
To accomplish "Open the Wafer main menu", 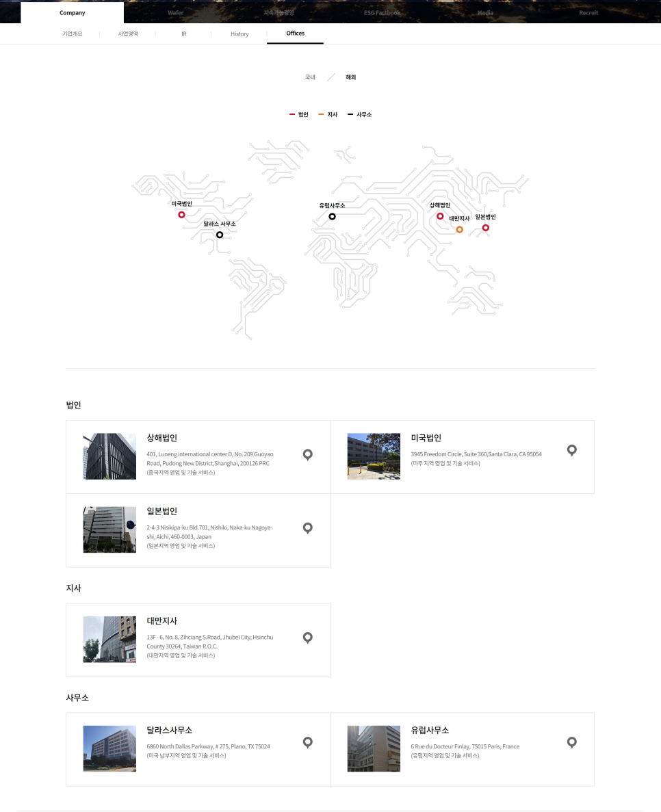I will pyautogui.click(x=175, y=13).
